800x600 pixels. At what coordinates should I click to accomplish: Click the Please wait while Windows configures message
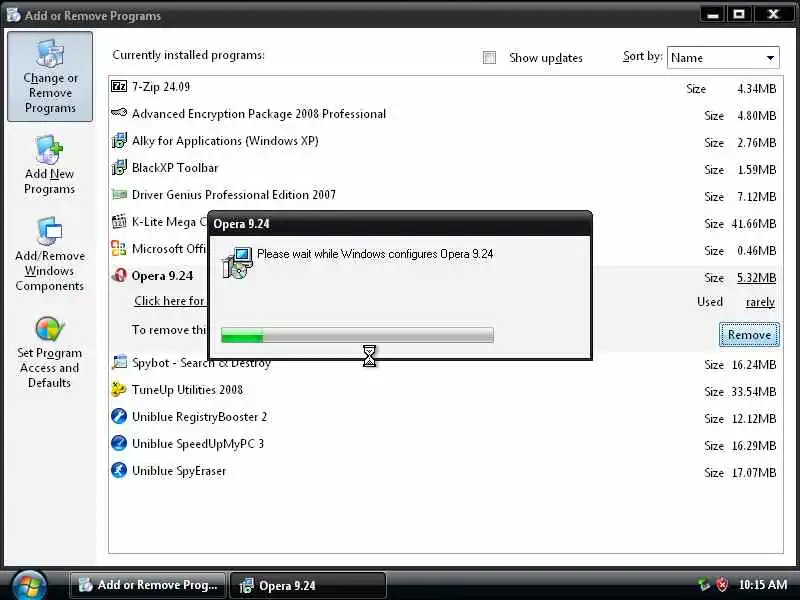click(375, 254)
